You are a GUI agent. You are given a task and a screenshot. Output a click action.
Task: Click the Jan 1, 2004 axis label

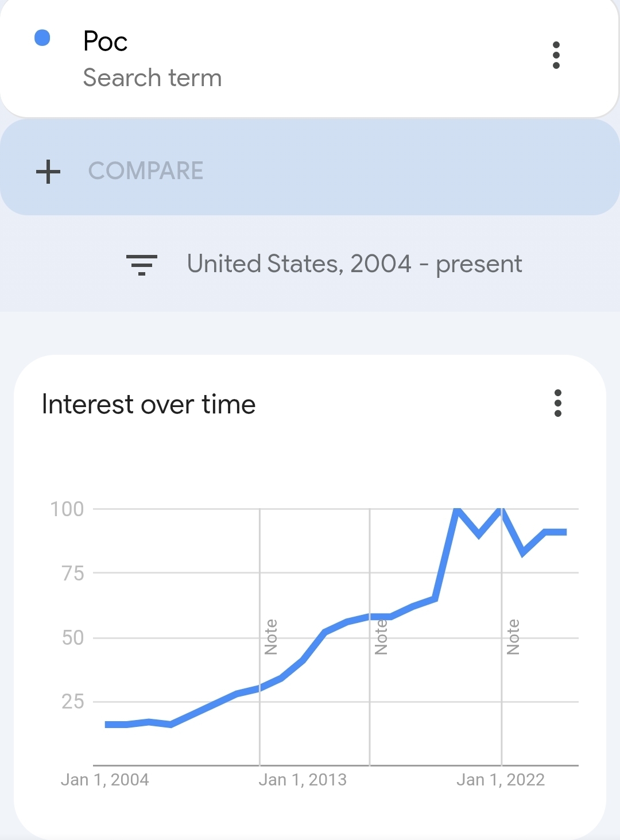tap(105, 780)
